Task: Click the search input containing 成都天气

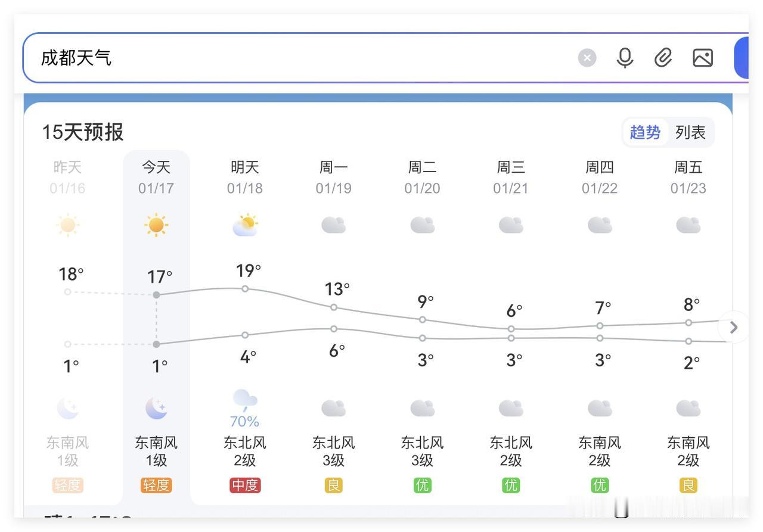Action: [238, 58]
